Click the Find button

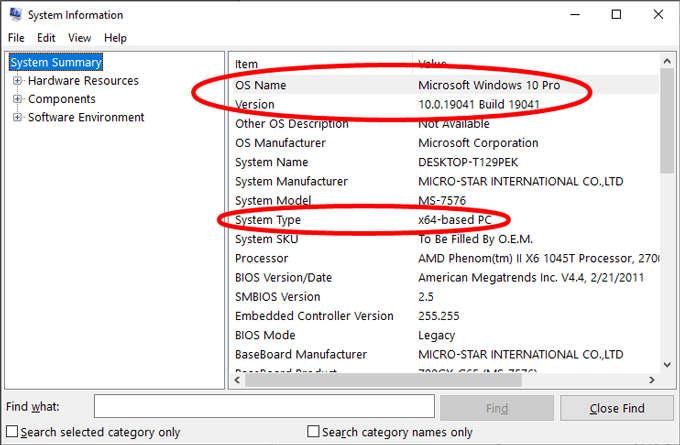pyautogui.click(x=497, y=408)
